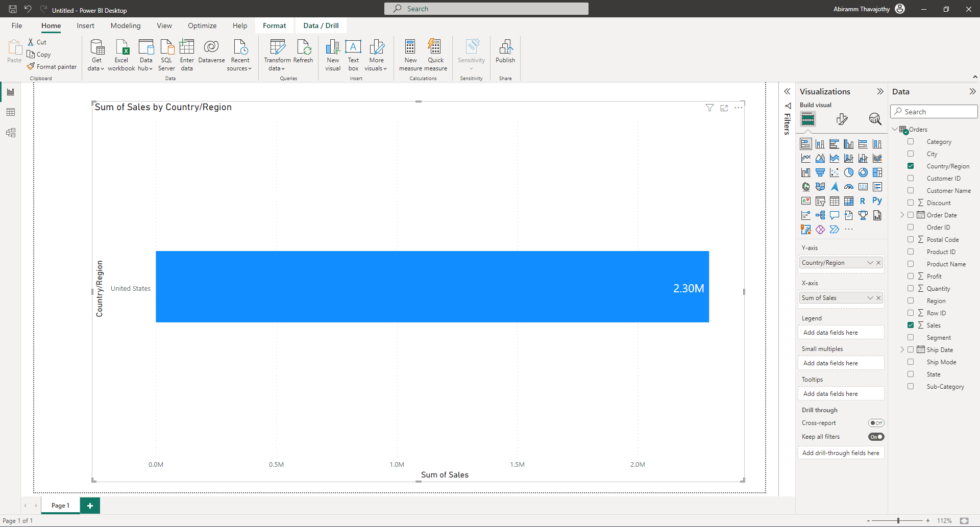
Task: Choose the Python visual type
Action: [877, 201]
